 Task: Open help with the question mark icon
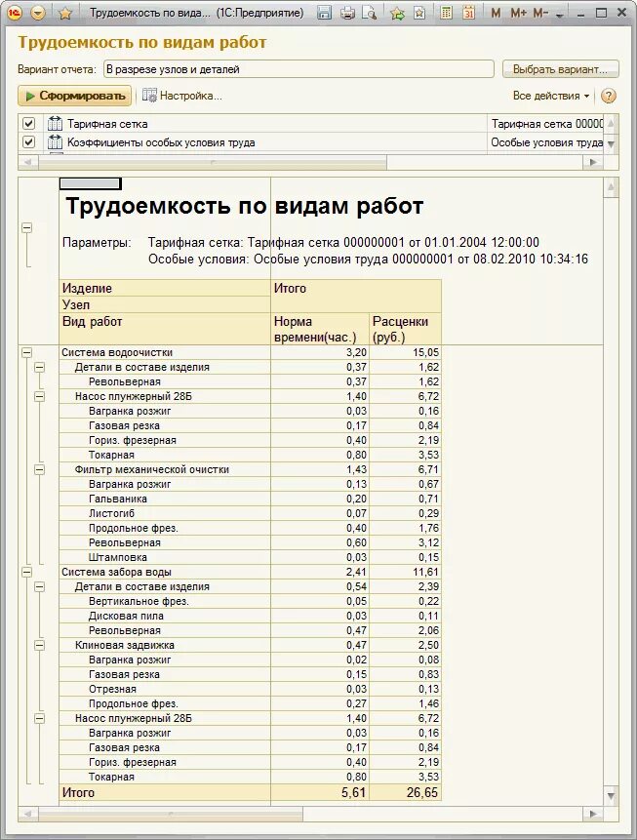[x=608, y=96]
